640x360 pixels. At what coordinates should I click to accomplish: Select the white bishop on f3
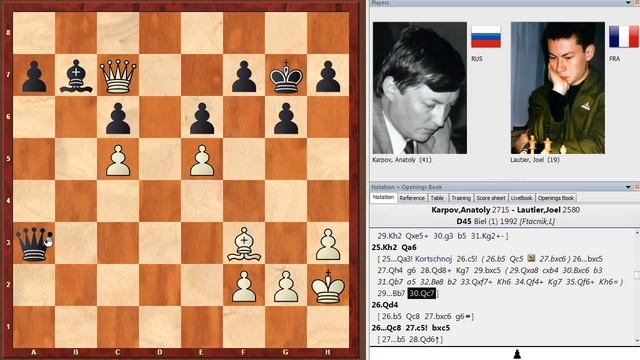pos(244,244)
